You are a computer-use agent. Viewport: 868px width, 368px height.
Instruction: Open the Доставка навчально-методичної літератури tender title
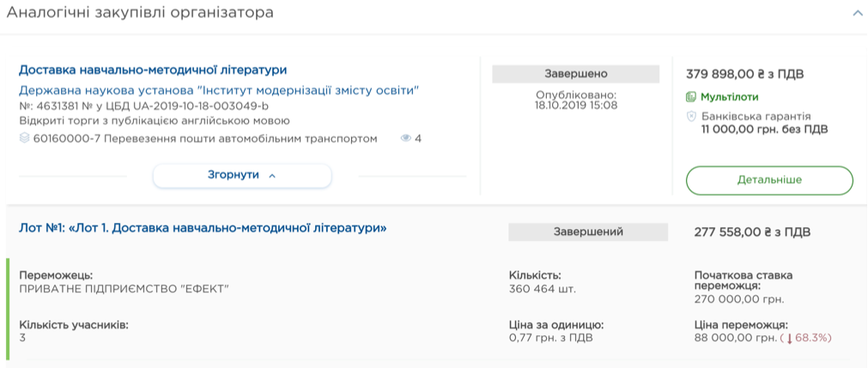click(x=153, y=69)
